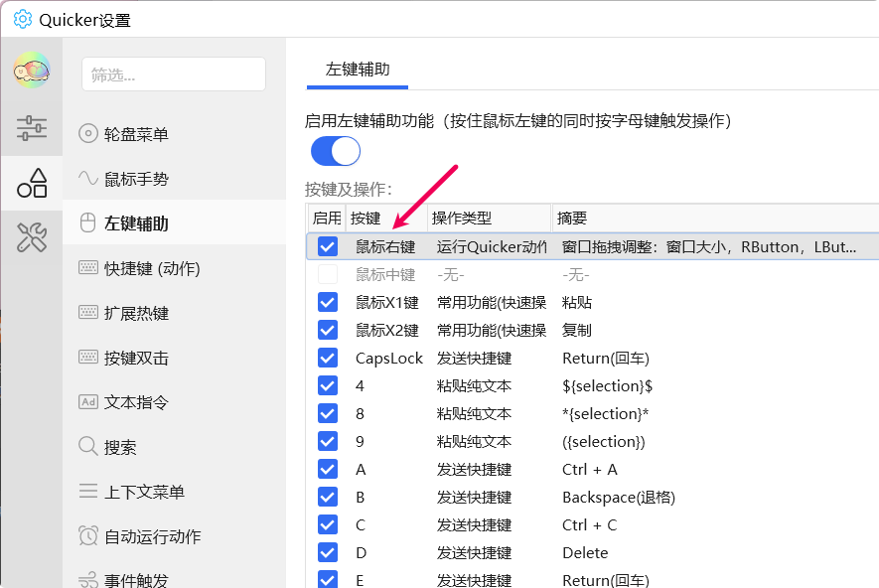
Task: Open the general settings sliders icon
Action: 32,128
